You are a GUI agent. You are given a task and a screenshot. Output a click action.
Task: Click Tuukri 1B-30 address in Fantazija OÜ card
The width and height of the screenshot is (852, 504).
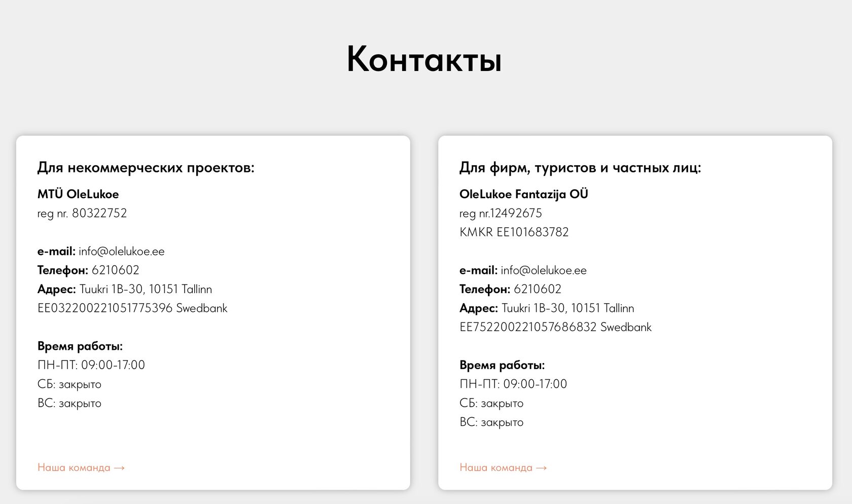pos(568,308)
